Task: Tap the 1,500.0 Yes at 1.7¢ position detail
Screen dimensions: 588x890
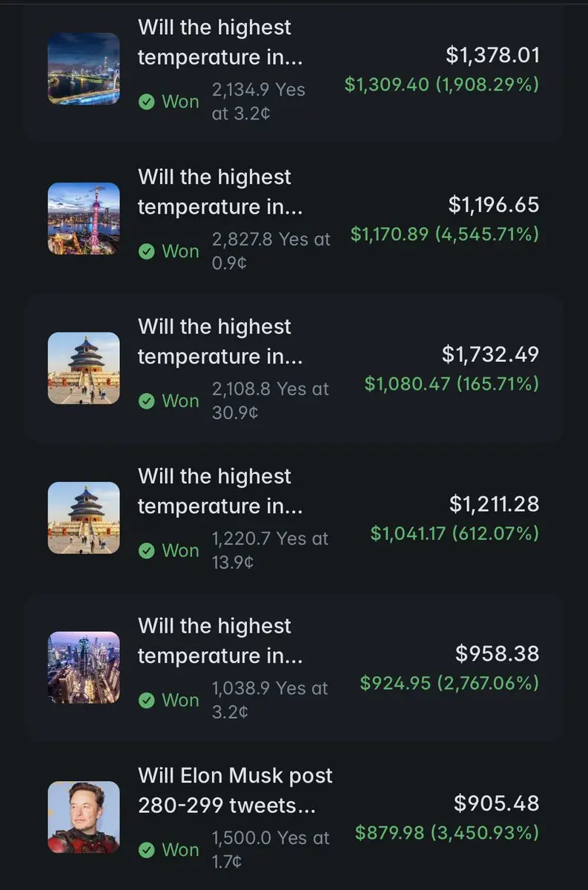Action: [x=271, y=849]
